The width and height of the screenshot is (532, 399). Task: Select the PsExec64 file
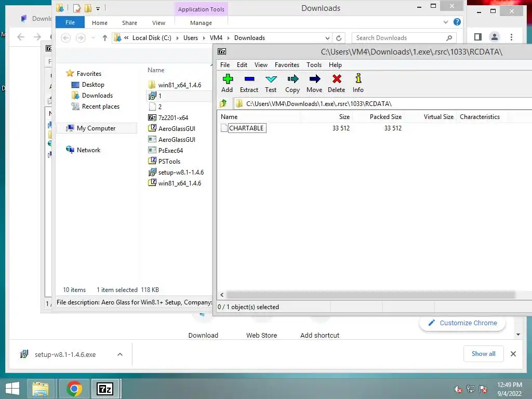point(170,150)
